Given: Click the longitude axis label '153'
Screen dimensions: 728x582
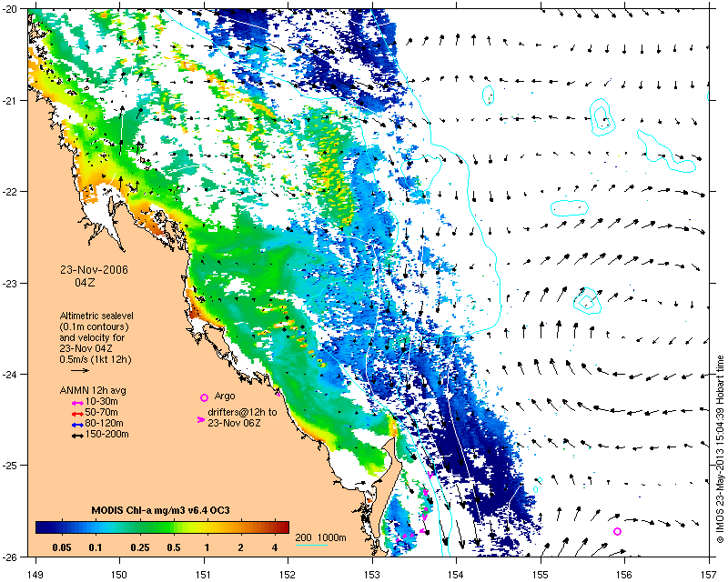Looking at the screenshot, I should 372,575.
